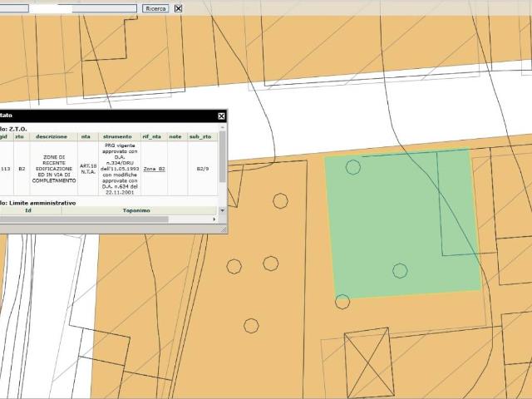This screenshot has width=532, height=399.
Task: Select the note column header
Action: pos(175,136)
